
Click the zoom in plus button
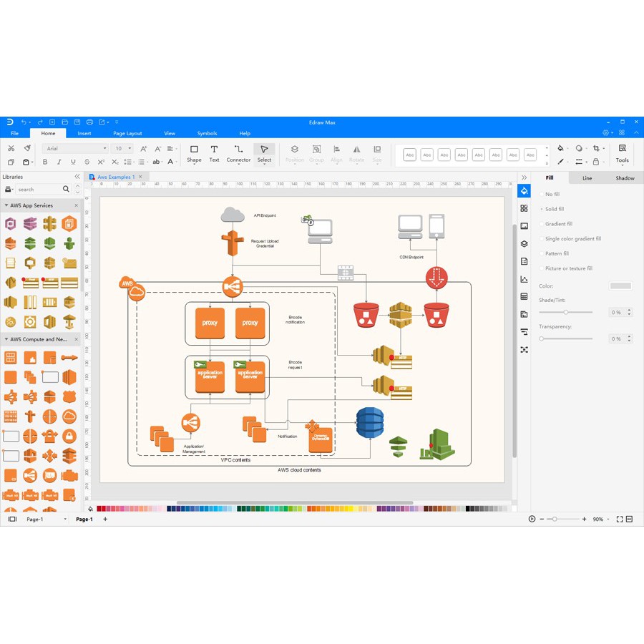[584, 519]
